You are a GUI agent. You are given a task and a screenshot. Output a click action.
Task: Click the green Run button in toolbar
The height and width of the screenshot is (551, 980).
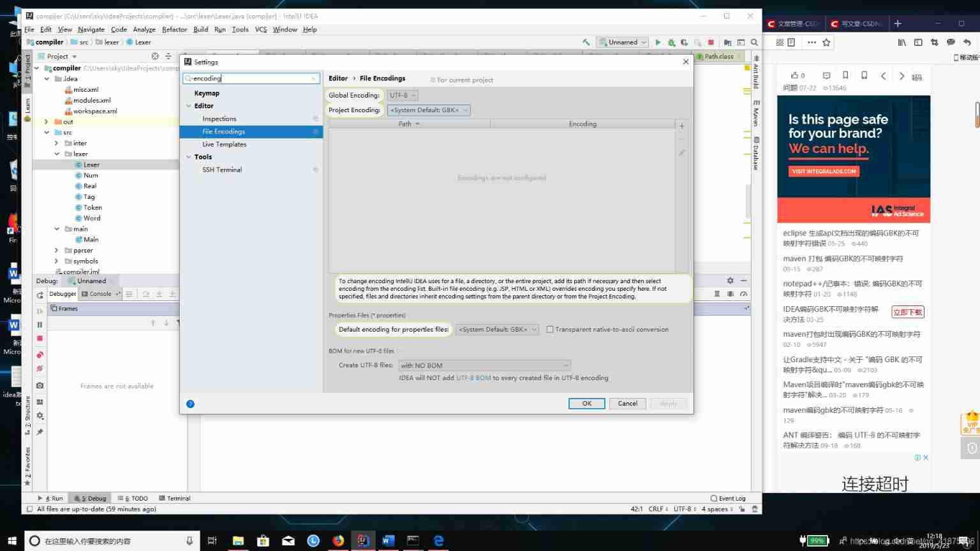[x=658, y=43]
